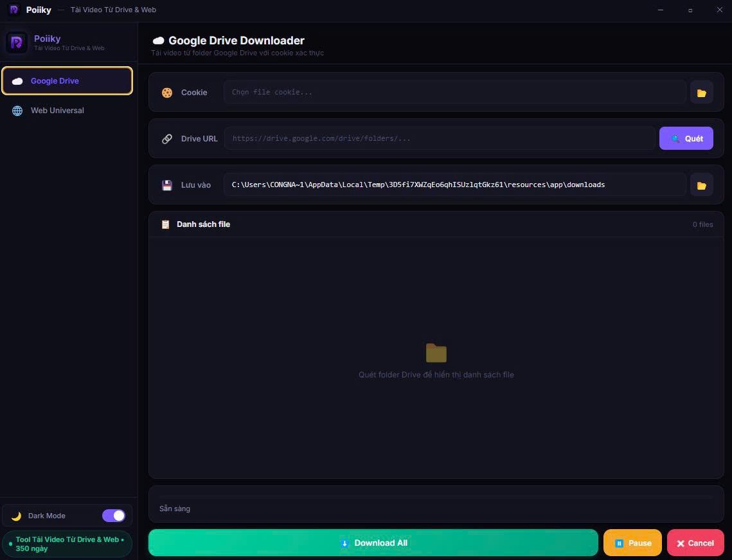Maximize the Poiiky window
Image resolution: width=732 pixels, height=560 pixels.
pos(690,10)
